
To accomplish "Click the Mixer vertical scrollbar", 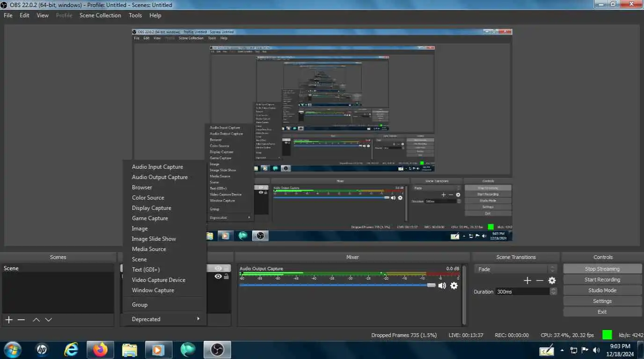I will click(464, 295).
